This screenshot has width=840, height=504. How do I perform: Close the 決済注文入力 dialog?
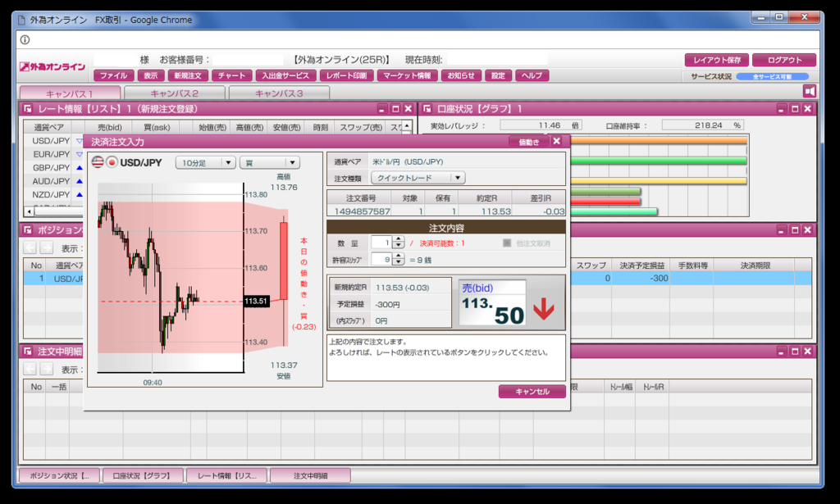557,141
